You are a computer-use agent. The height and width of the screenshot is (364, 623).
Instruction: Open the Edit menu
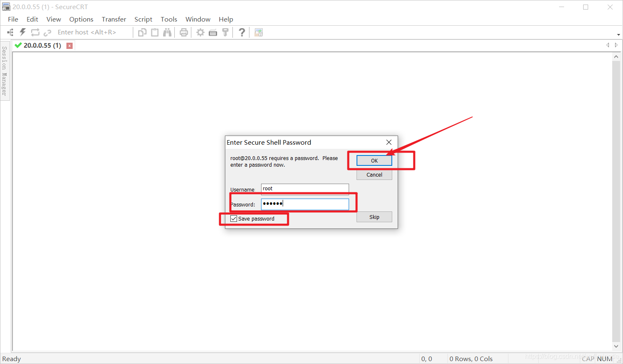(32, 19)
